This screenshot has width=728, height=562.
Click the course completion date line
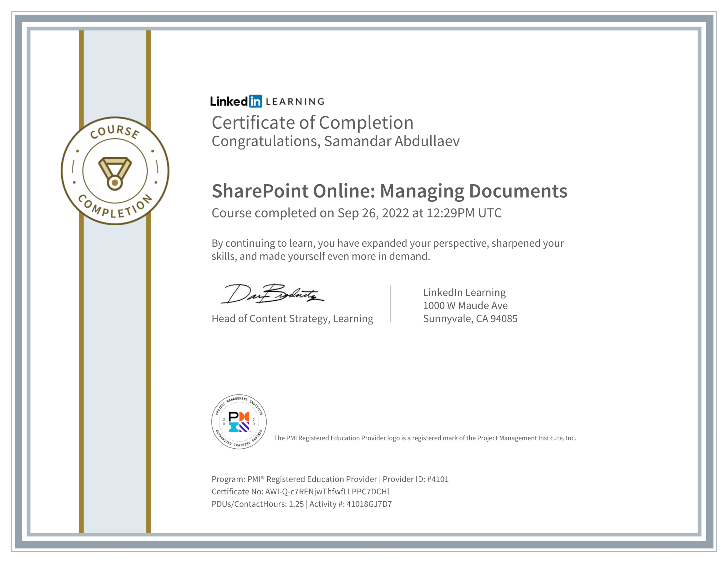pyautogui.click(x=356, y=213)
